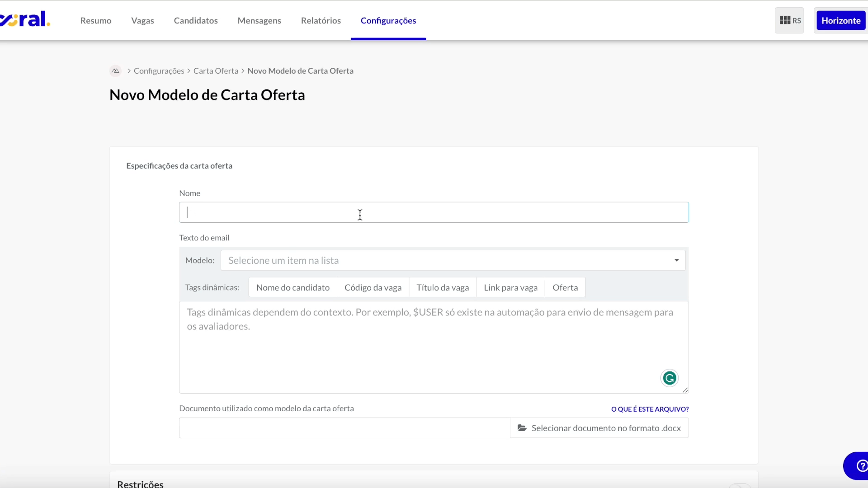Screen dimensions: 868x488
Task: Go to the Resumo tab
Action: pyautogui.click(x=96, y=20)
